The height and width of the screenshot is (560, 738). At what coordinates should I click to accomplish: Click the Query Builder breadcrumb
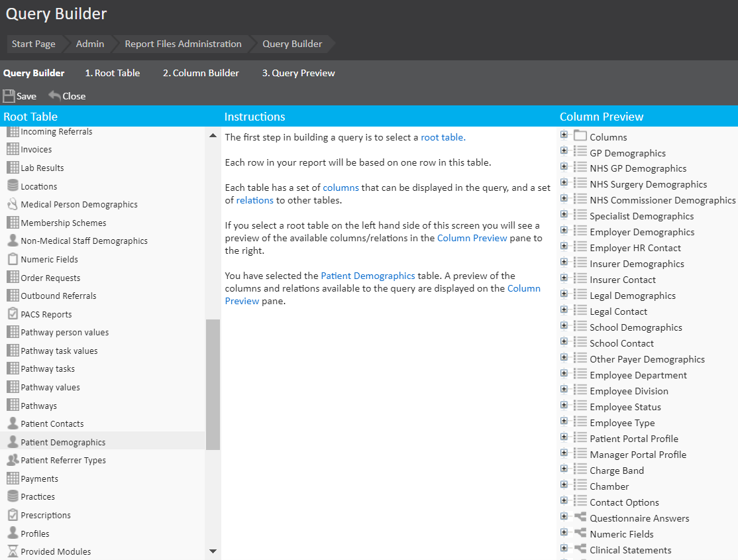pos(292,44)
